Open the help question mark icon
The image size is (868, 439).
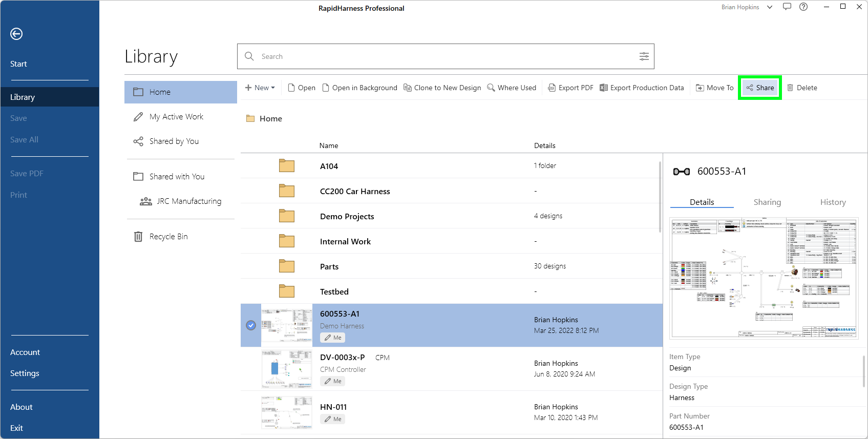pos(803,7)
